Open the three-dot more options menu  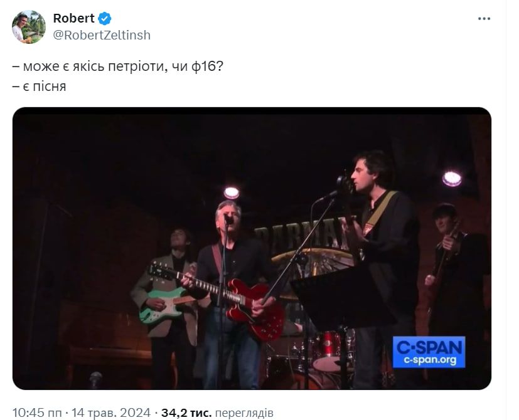click(484, 19)
